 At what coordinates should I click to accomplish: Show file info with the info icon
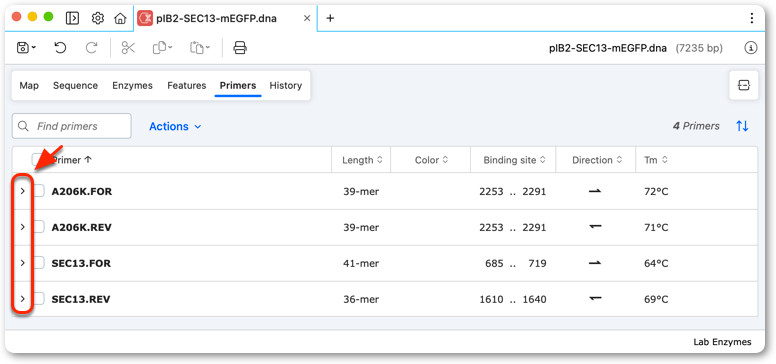tap(751, 48)
